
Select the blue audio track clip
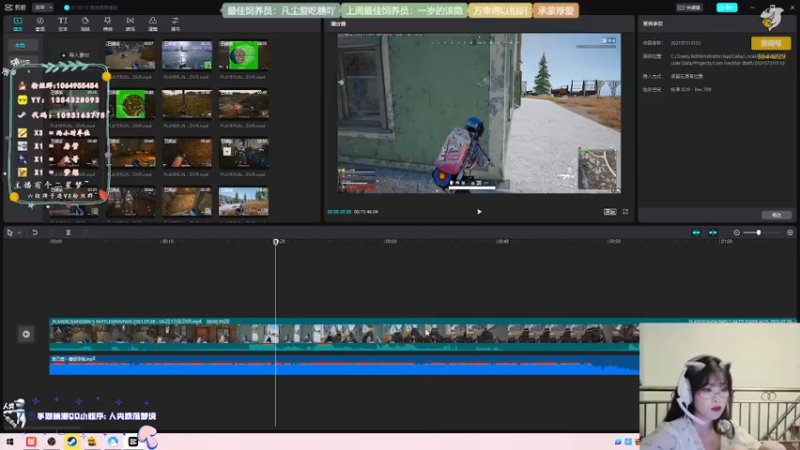(x=344, y=365)
